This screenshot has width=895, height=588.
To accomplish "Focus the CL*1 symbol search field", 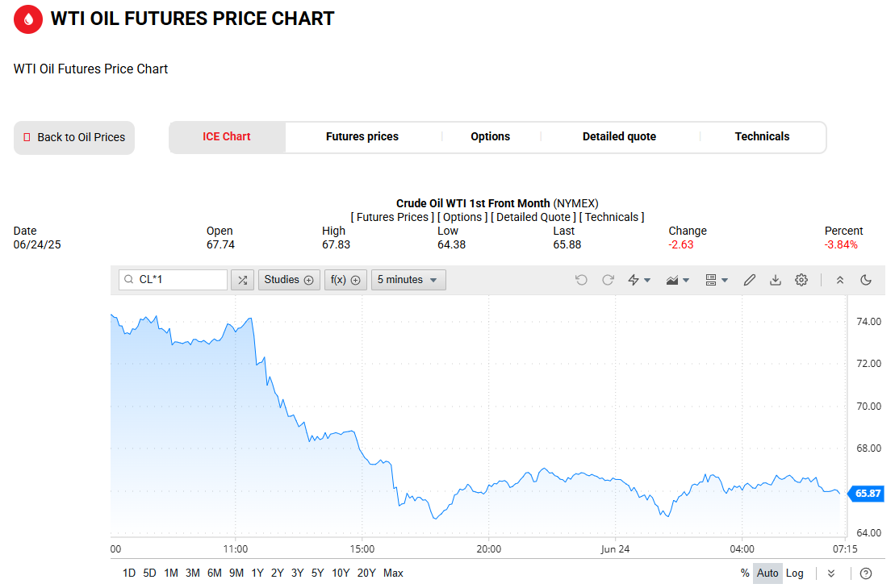I will click(x=173, y=280).
